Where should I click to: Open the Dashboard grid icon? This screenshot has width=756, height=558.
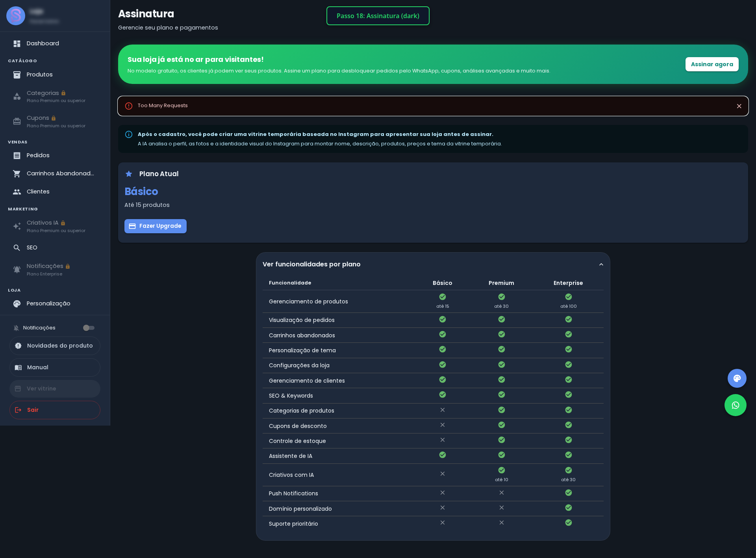(17, 44)
